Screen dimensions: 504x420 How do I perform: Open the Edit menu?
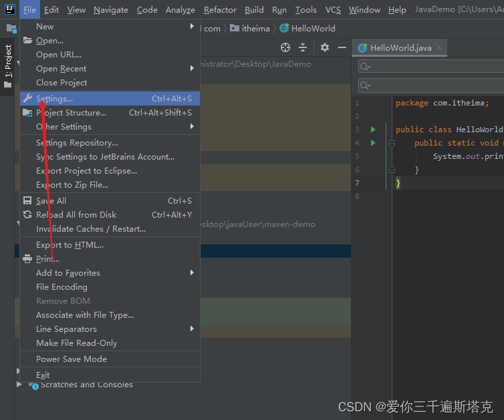point(51,10)
